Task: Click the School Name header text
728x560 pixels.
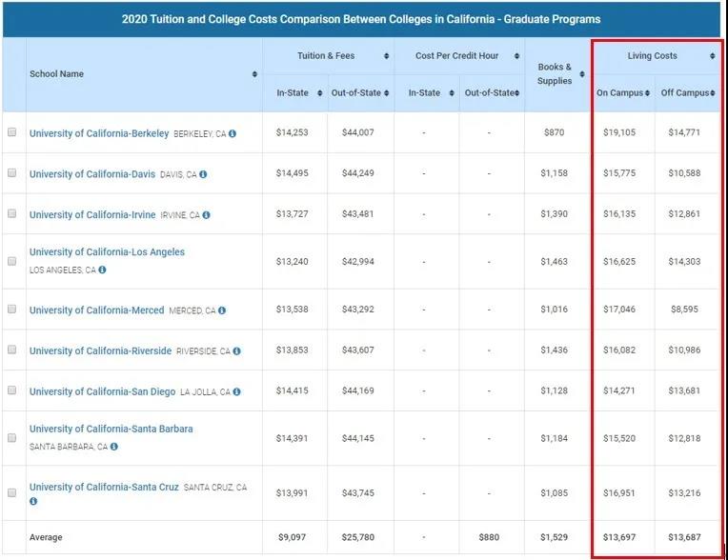Action: (56, 74)
